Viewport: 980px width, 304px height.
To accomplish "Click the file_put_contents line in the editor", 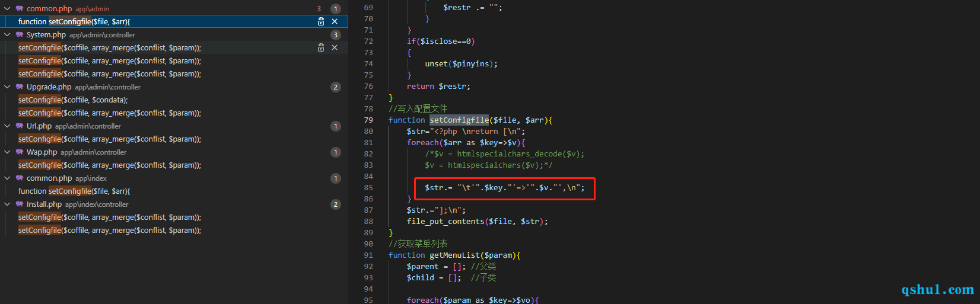I will point(477,222).
